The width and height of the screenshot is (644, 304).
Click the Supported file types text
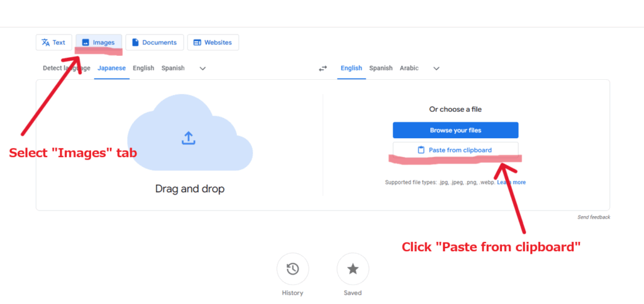click(x=440, y=182)
